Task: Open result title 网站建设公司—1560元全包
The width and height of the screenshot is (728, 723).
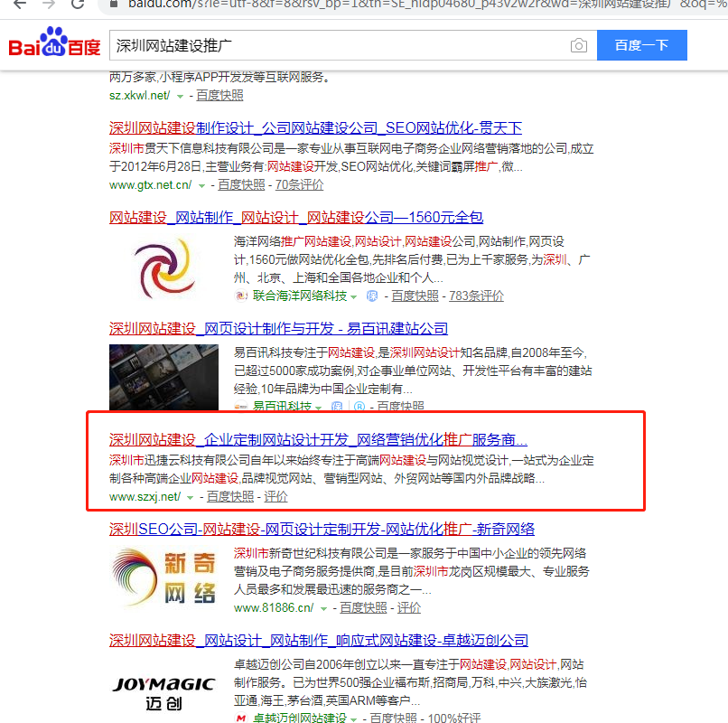Action: click(296, 217)
